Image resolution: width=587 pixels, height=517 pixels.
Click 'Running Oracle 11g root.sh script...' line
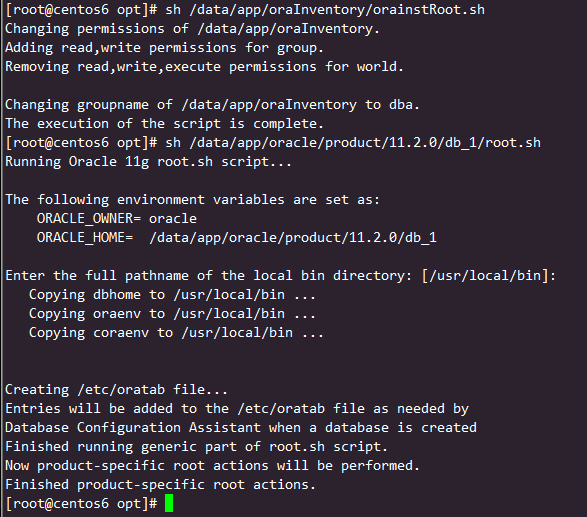click(x=148, y=162)
